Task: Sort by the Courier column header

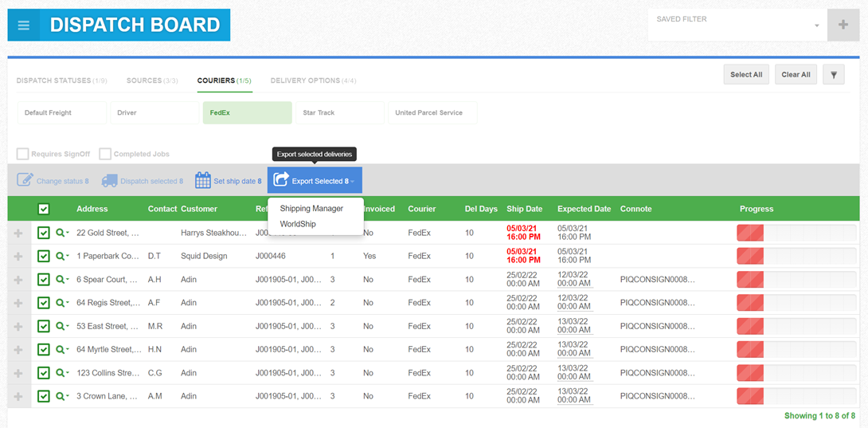Action: pos(422,209)
